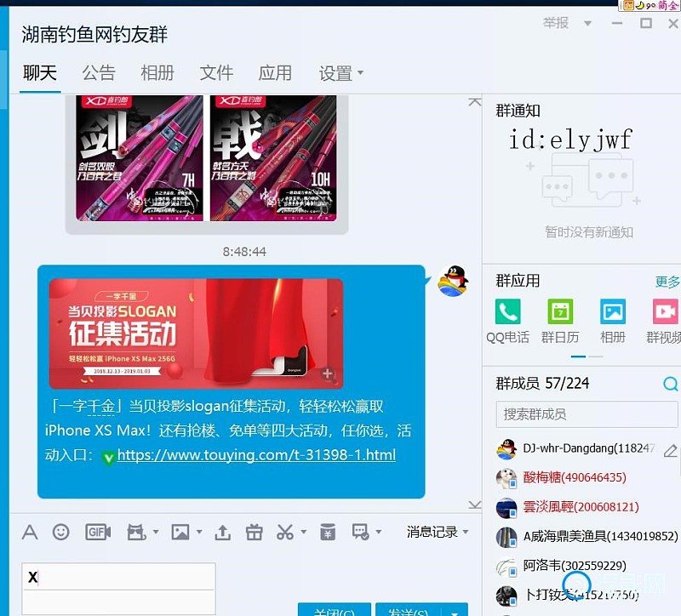Send a picture using the image icon

[180, 532]
